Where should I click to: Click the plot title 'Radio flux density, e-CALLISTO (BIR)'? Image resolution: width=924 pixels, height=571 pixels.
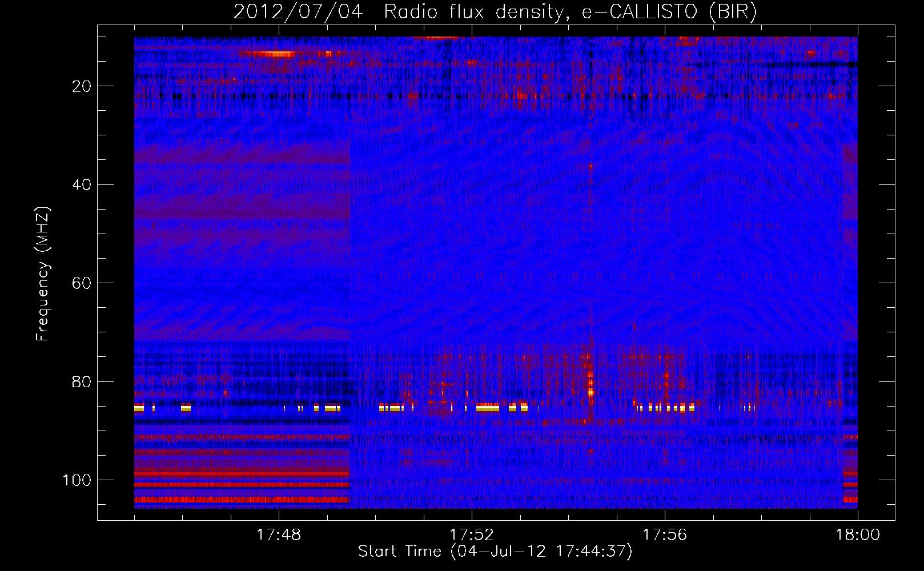coord(570,12)
